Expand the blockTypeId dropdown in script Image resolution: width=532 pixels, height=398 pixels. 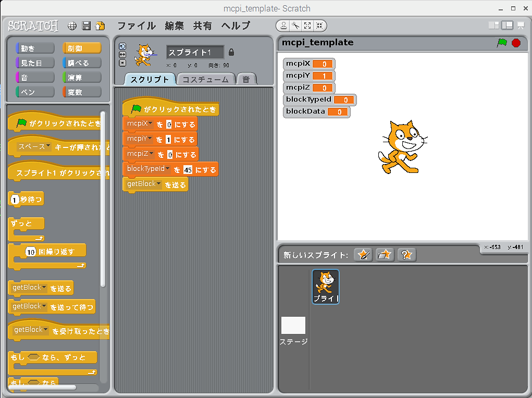click(168, 169)
